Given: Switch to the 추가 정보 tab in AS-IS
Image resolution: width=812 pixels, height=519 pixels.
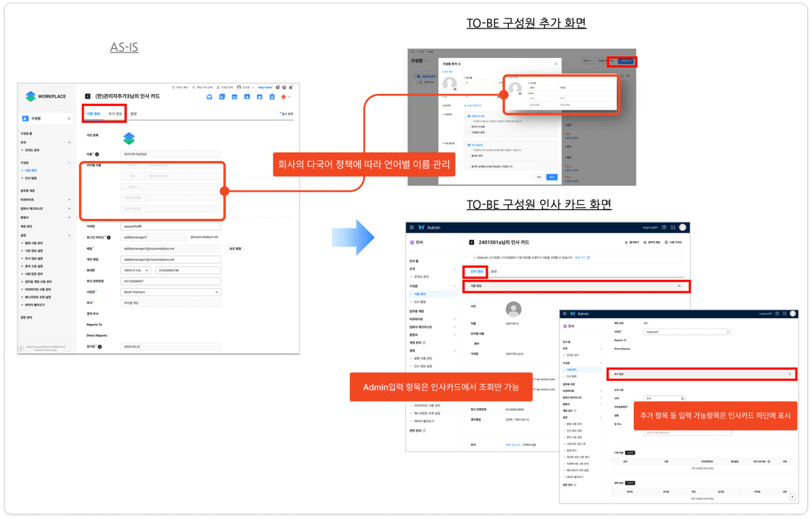Looking at the screenshot, I should click(115, 114).
